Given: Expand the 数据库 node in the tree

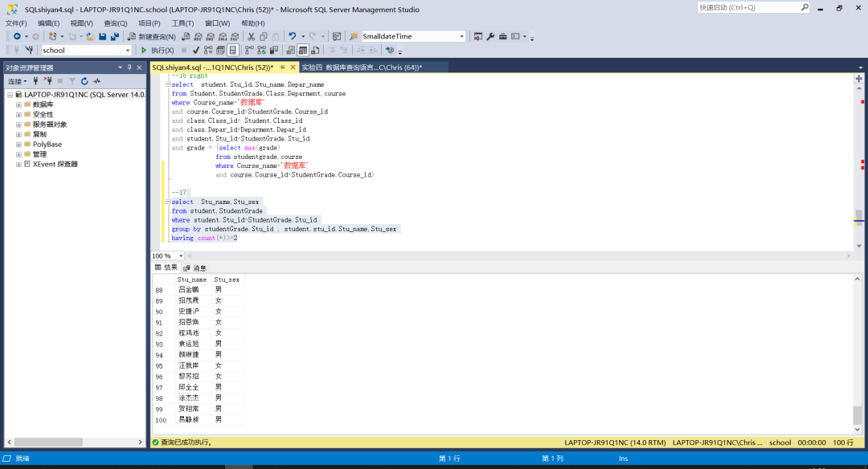Looking at the screenshot, I should pos(18,104).
